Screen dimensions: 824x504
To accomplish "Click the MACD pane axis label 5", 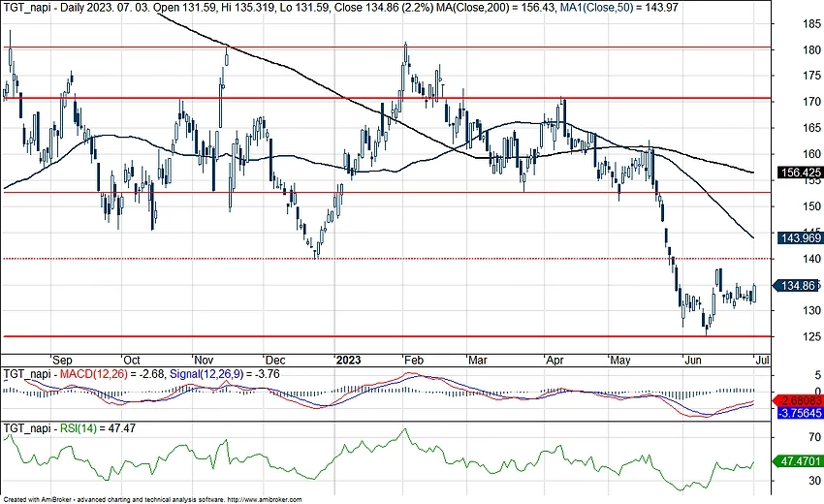I will click(817, 375).
